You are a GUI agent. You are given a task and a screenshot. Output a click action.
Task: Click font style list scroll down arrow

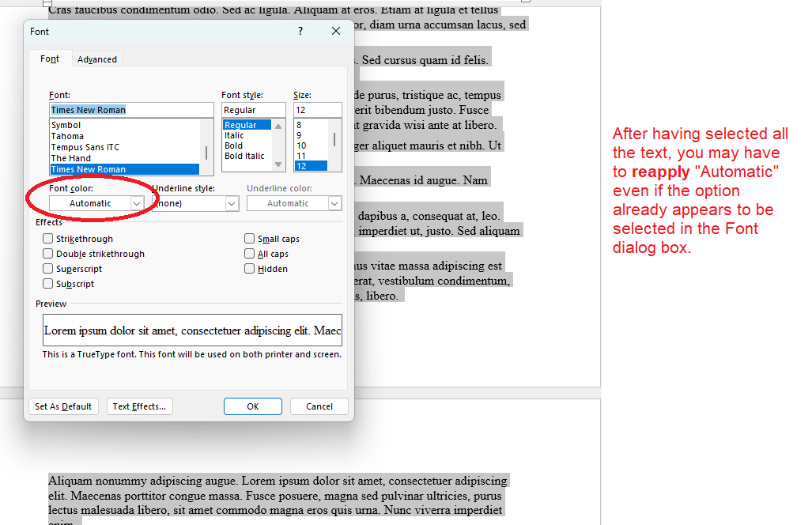278,164
